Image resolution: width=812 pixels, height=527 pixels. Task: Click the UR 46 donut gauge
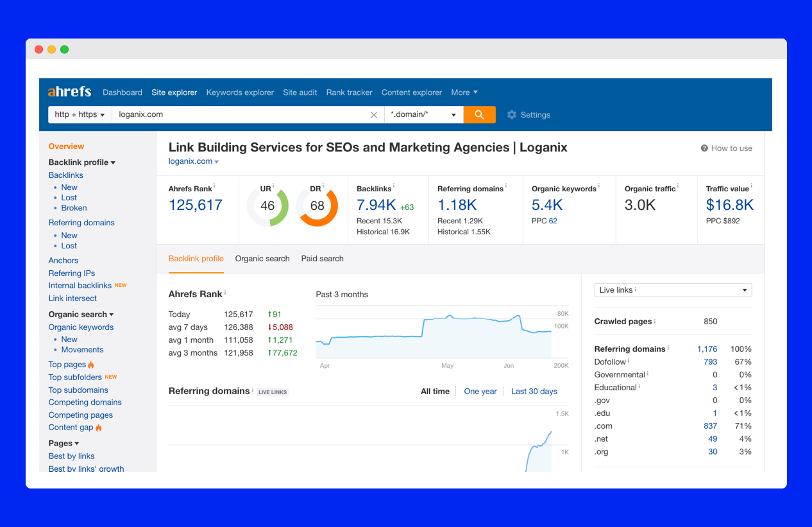pyautogui.click(x=267, y=206)
